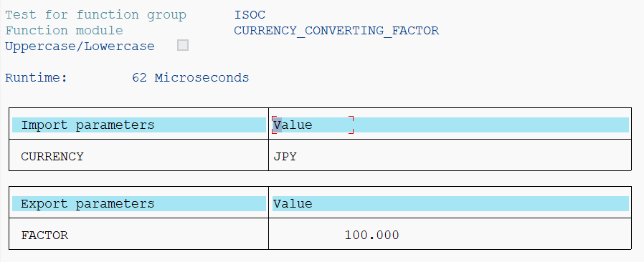644x262 pixels.
Task: Click Value header in Import parameters table
Action: (293, 125)
